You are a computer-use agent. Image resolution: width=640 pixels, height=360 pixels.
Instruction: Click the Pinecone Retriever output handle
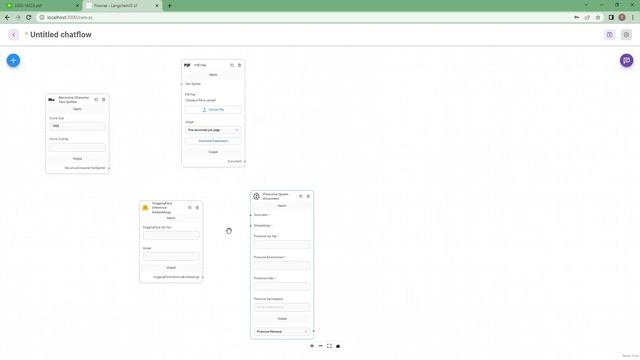point(313,331)
